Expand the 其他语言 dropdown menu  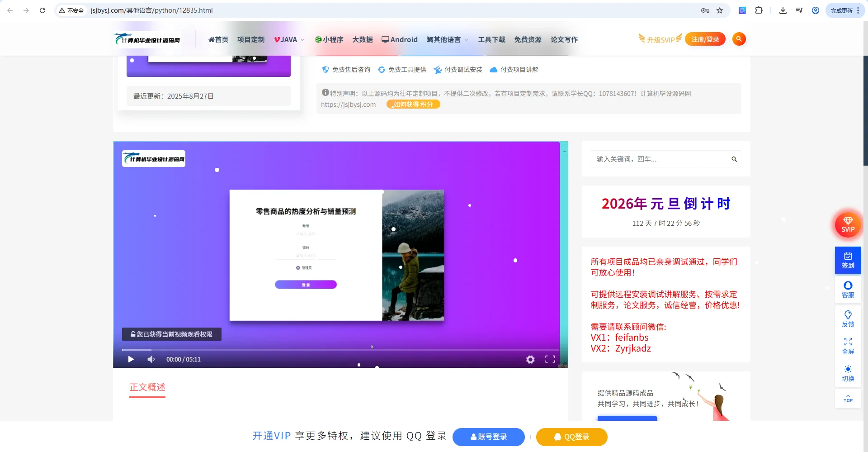click(x=446, y=39)
